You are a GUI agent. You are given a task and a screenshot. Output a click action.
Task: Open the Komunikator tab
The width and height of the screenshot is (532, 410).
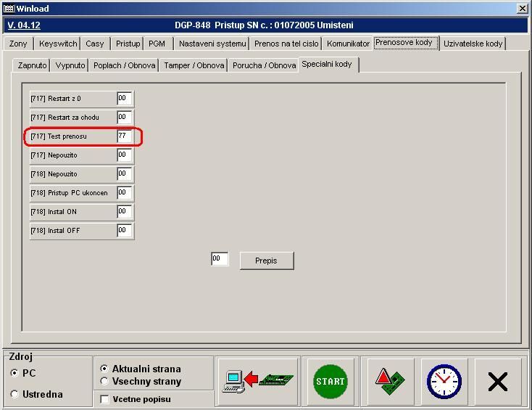[348, 44]
